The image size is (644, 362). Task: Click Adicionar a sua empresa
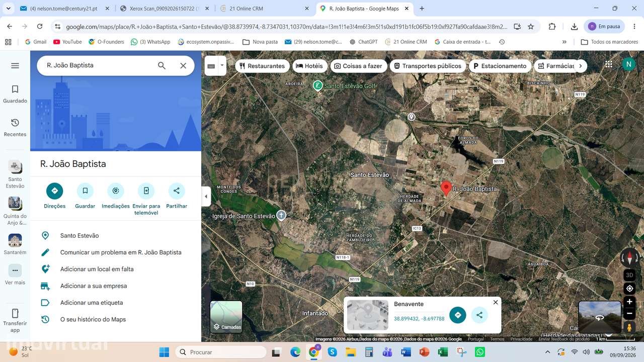[x=116, y=286]
